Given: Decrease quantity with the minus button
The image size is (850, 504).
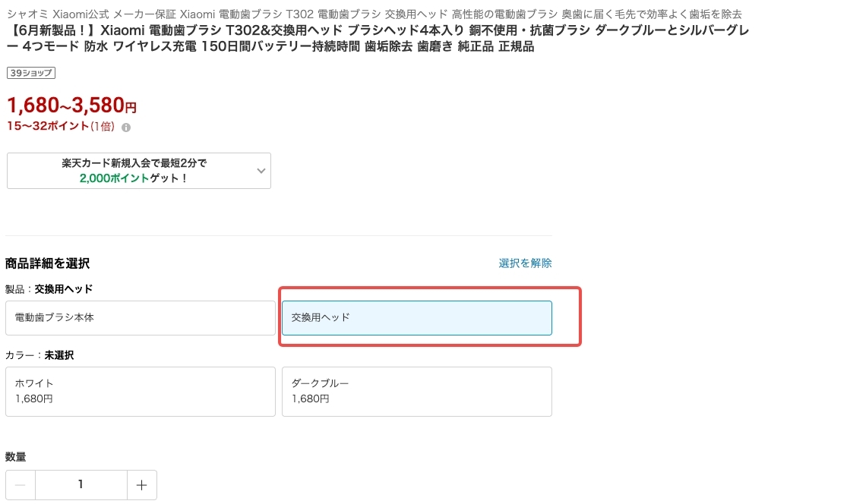Looking at the screenshot, I should [x=21, y=485].
